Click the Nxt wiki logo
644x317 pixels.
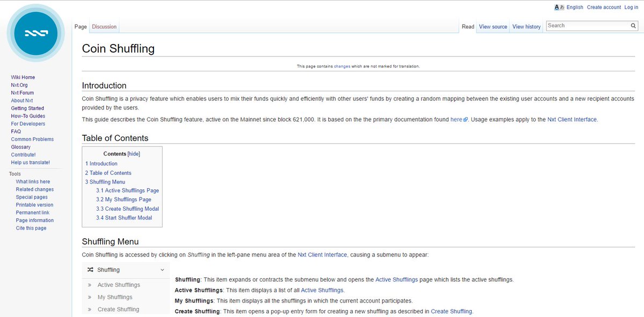coord(36,33)
